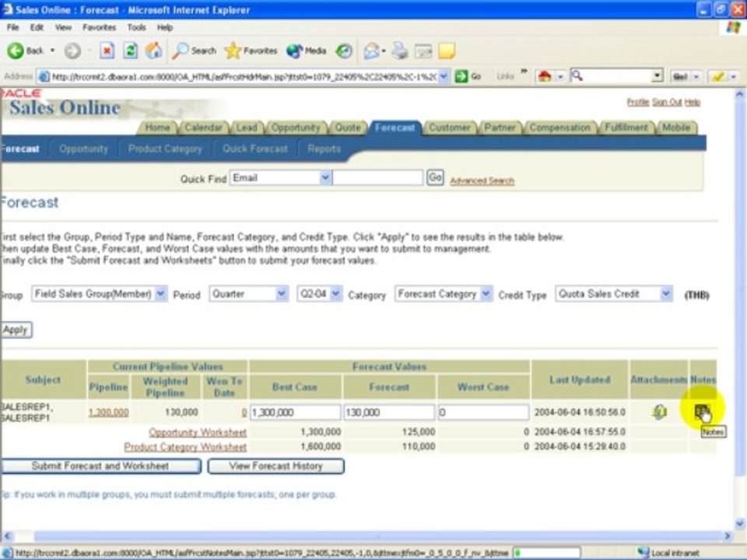This screenshot has height=560, width=747.
Task: Open the IE Search pane
Action: coord(194,51)
